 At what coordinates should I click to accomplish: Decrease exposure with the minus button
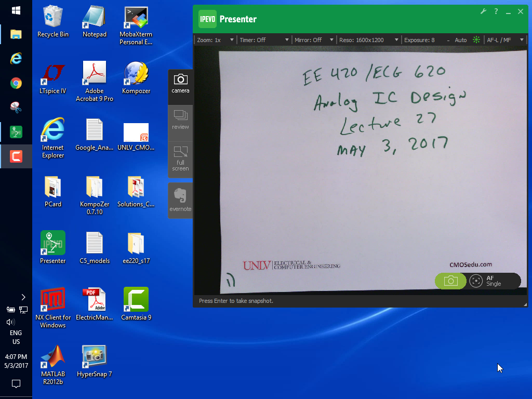[448, 41]
